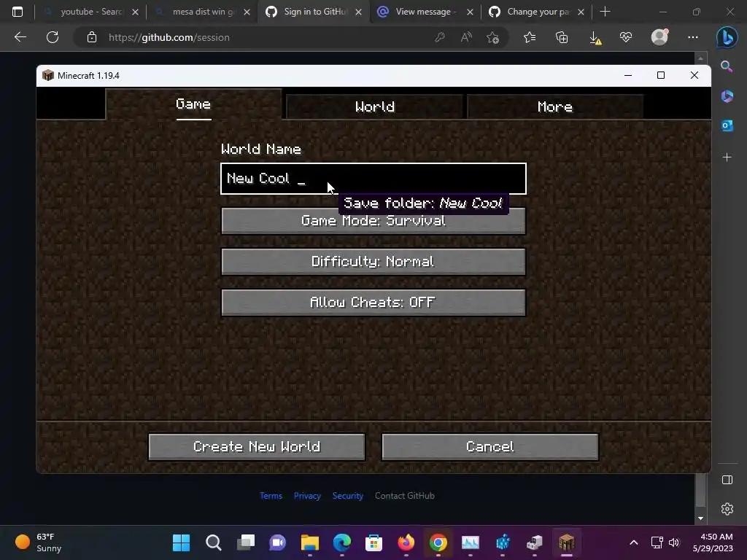Toggle the Read aloud icon

click(466, 37)
